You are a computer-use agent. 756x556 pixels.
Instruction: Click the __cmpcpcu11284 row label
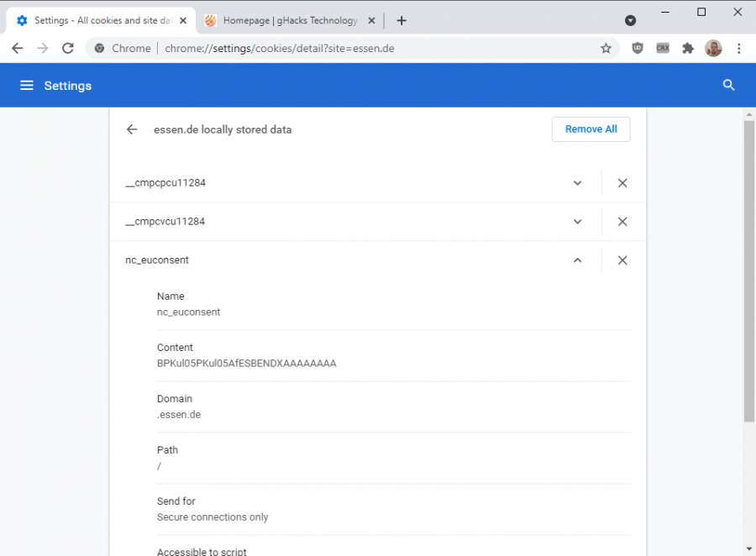(165, 183)
